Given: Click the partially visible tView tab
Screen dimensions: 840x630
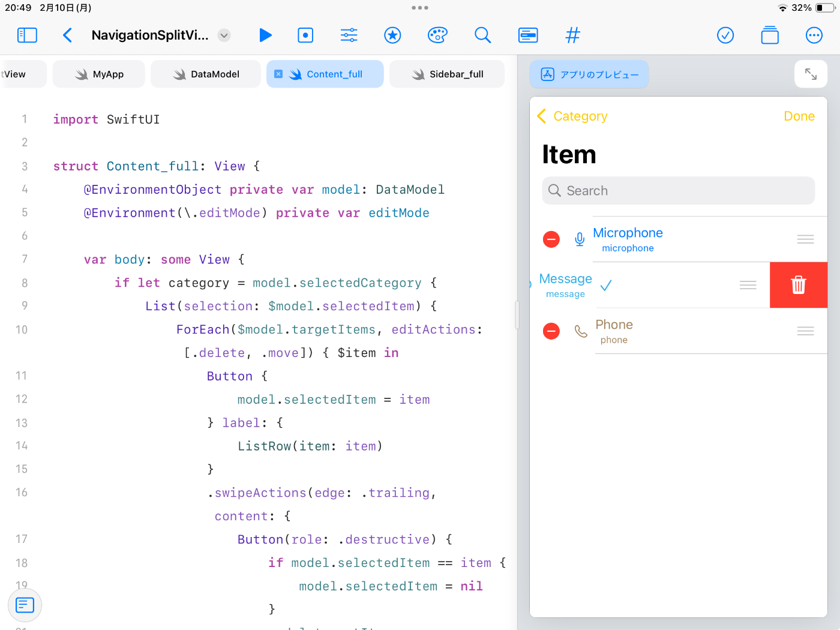Looking at the screenshot, I should [23, 74].
